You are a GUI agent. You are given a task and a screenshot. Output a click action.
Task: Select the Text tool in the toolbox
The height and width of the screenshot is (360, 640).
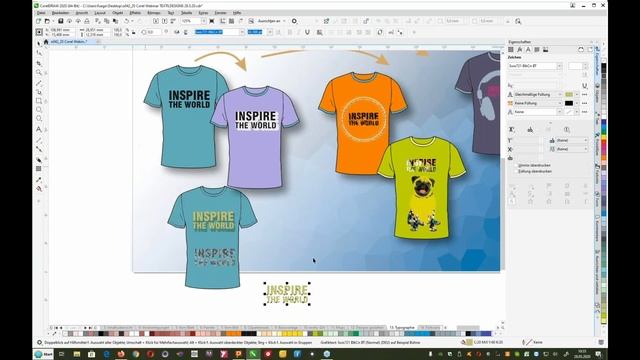click(39, 129)
